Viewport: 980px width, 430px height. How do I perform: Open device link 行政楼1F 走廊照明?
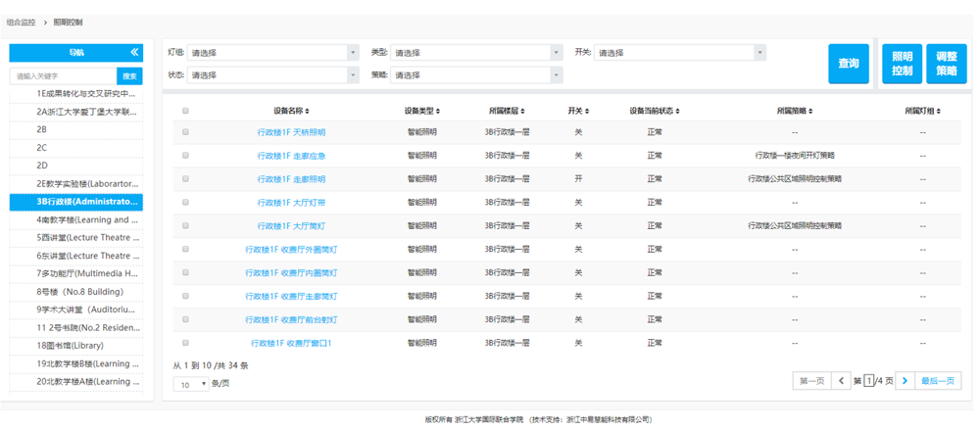(291, 178)
